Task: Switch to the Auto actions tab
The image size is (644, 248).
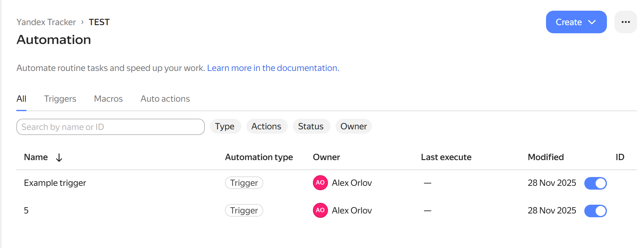Action: click(x=165, y=99)
